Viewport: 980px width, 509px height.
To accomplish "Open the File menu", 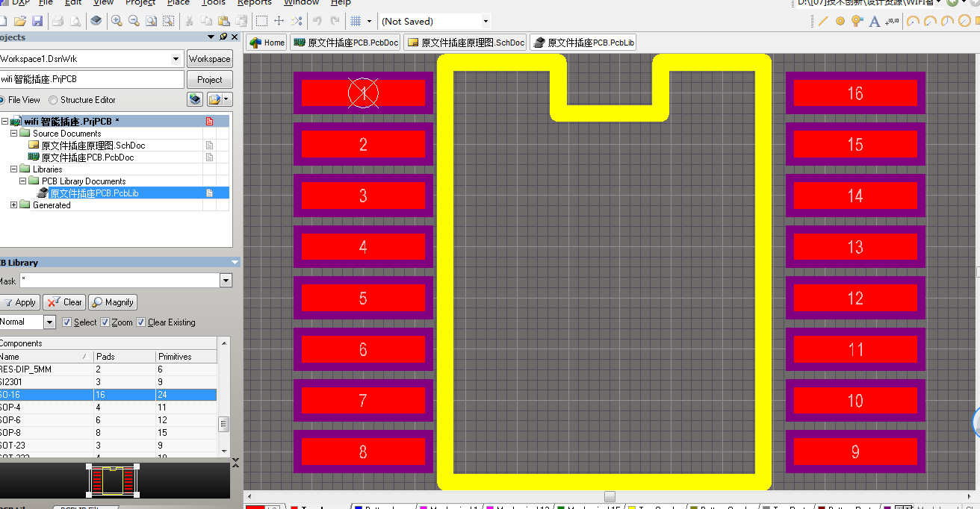I will [x=46, y=3].
